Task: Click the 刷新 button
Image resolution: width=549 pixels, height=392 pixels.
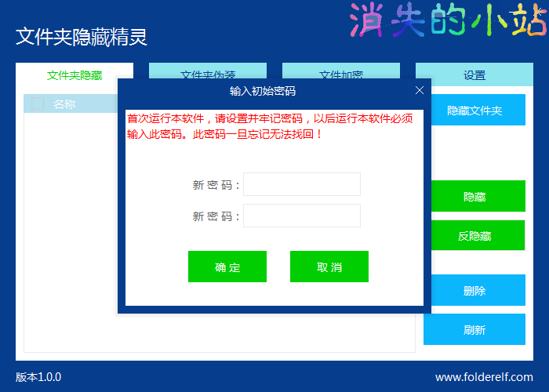Action: [474, 329]
